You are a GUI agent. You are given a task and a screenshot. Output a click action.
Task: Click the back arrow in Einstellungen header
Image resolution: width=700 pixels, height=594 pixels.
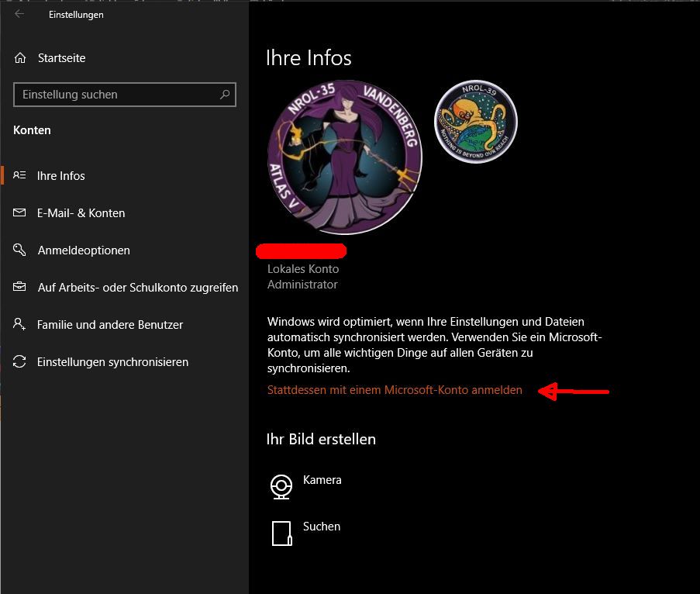click(19, 14)
